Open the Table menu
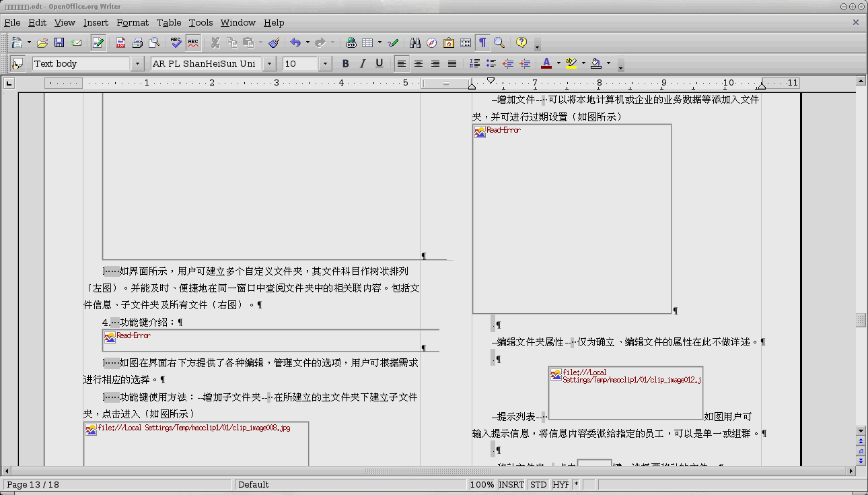868x495 pixels. (169, 22)
